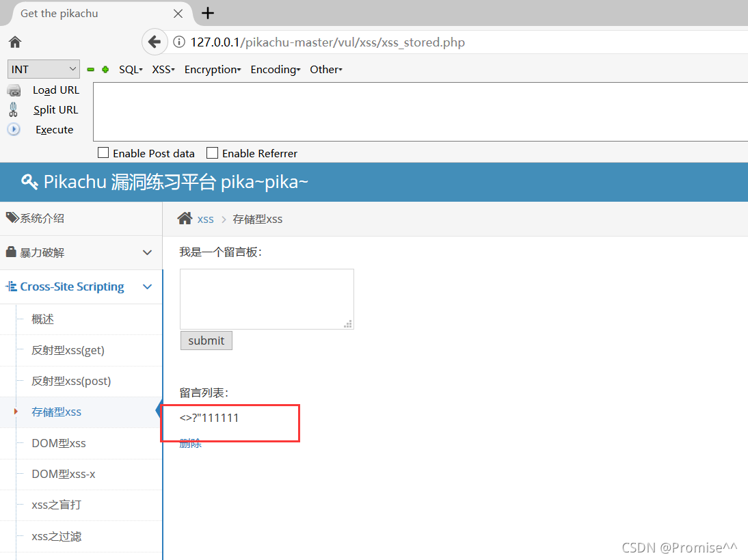Click the Split URL scissors icon
The width and height of the screenshot is (748, 560).
tap(14, 109)
